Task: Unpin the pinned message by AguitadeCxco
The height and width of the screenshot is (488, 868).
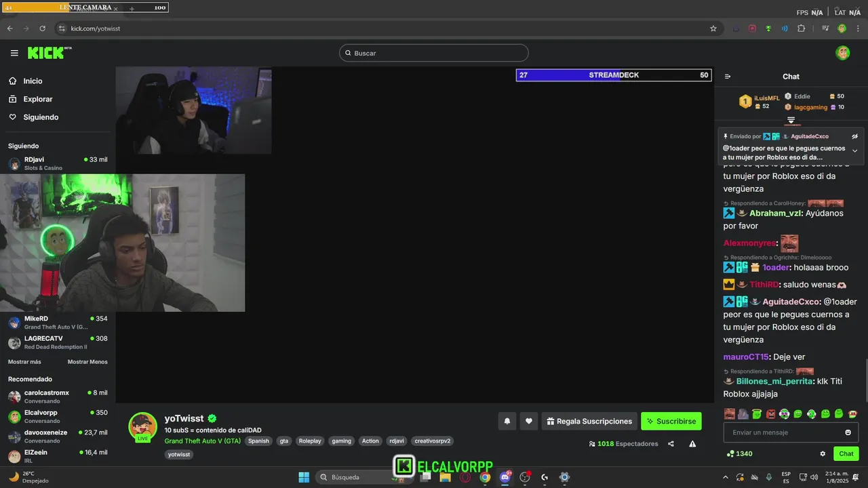Action: point(854,136)
